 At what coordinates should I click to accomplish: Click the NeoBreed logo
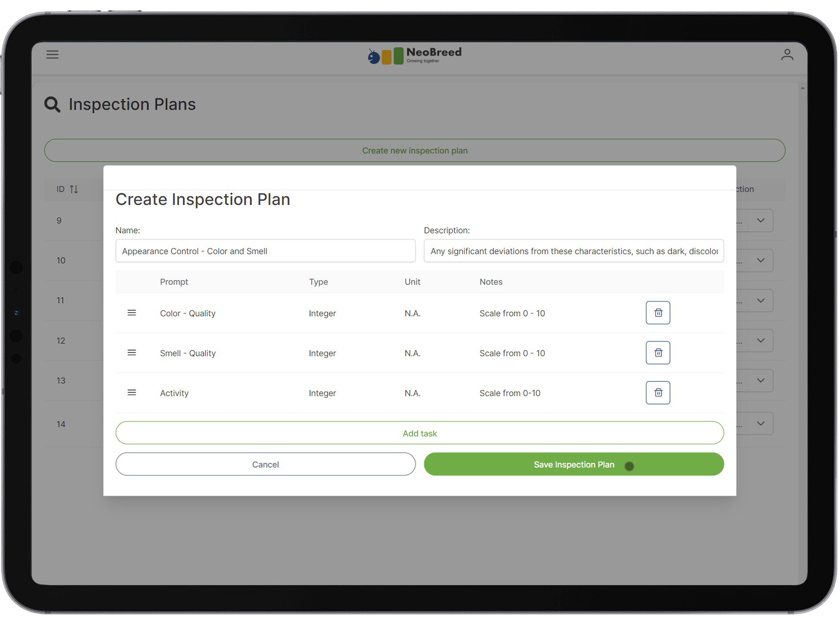coord(415,56)
